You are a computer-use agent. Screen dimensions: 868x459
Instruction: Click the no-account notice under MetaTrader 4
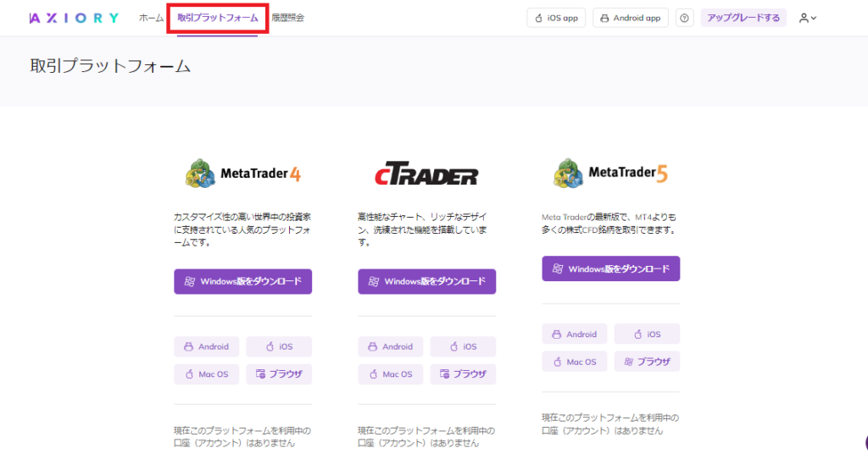pos(242,437)
